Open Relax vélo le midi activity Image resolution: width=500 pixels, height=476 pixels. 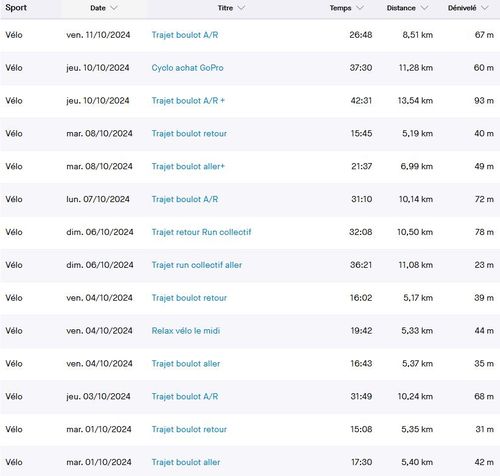point(186,331)
